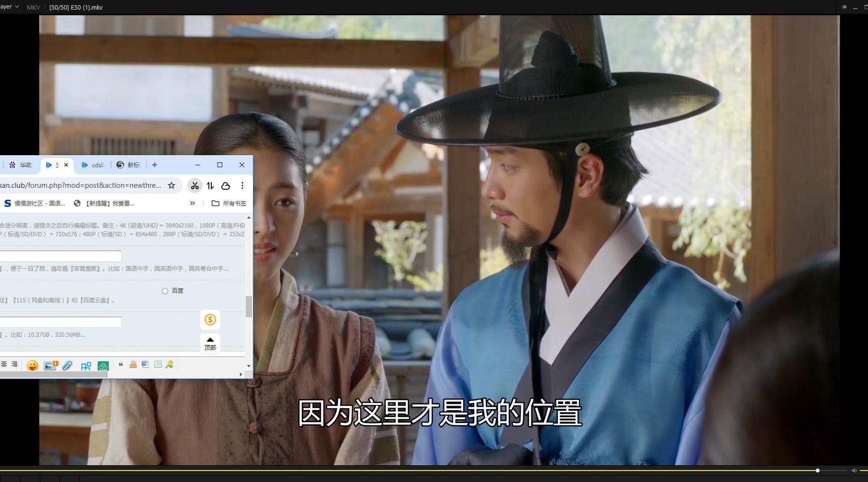Switch to the cdsli browser tab
Screen dimensions: 868x482
click(94, 165)
